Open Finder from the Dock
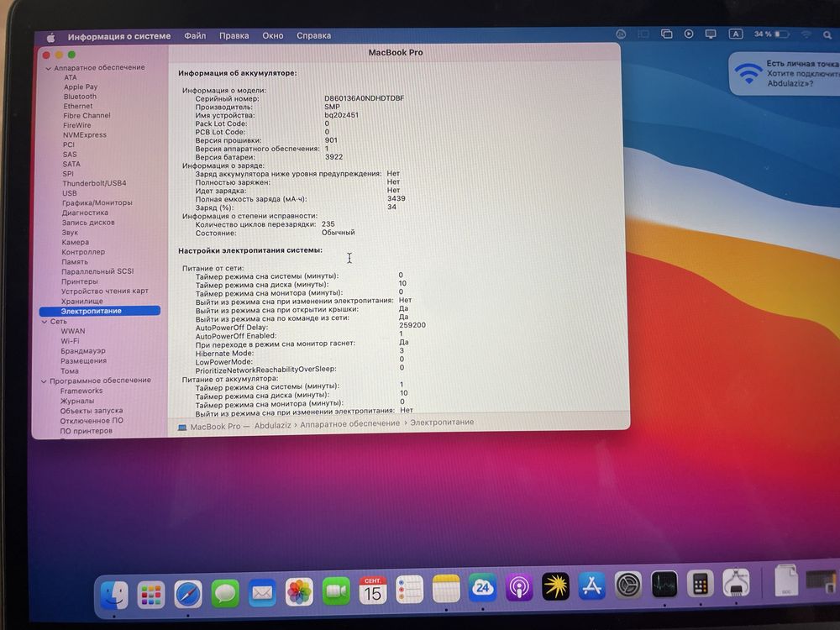 114,595
